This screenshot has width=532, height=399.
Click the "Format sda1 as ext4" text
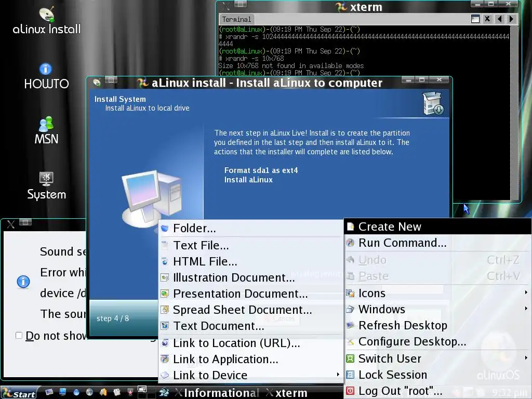point(261,170)
